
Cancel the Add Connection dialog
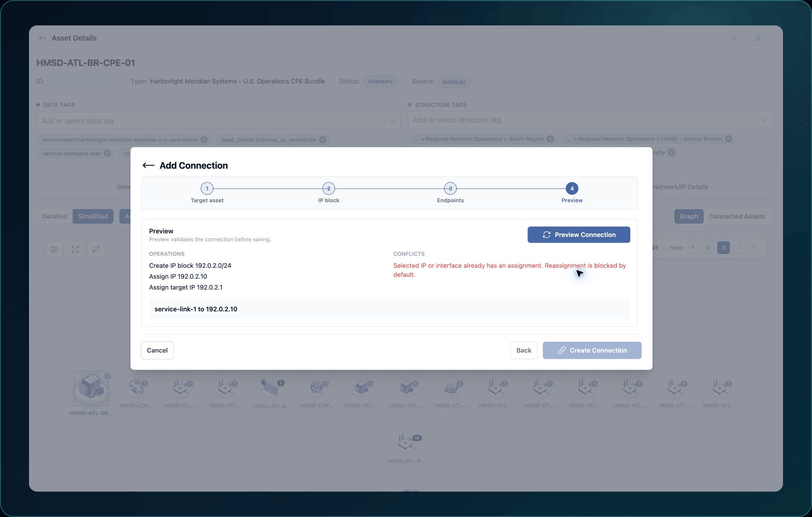pos(157,350)
